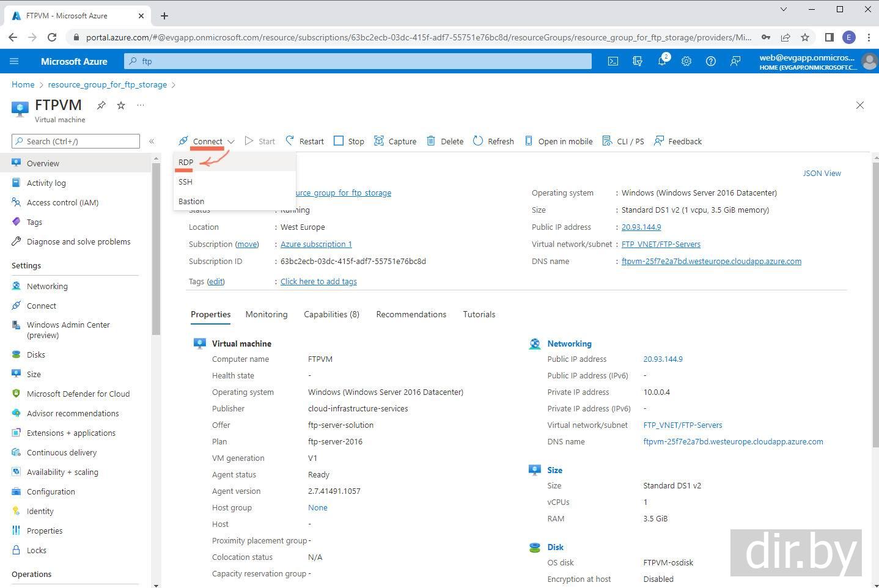Click Open in mobile
Viewport: 879px width, 588px height.
(558, 141)
